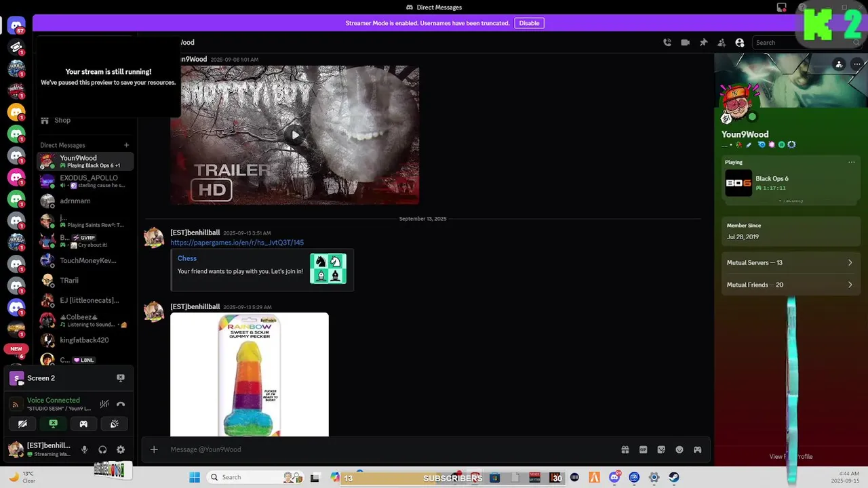
Task: Click the Windows taskbar Search box
Action: [254, 477]
